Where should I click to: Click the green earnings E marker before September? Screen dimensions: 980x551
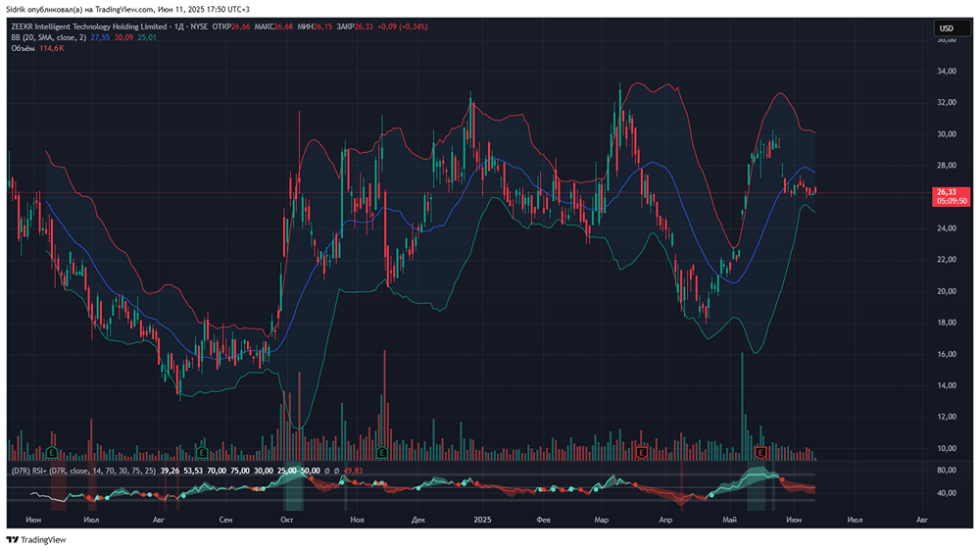(x=202, y=452)
